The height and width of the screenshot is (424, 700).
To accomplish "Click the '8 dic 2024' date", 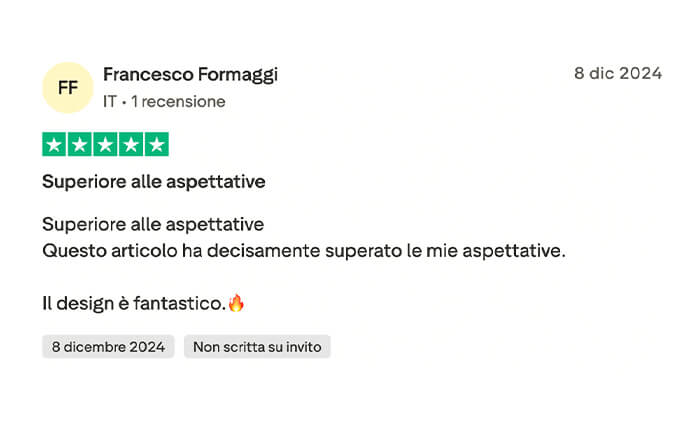I will coord(617,73).
